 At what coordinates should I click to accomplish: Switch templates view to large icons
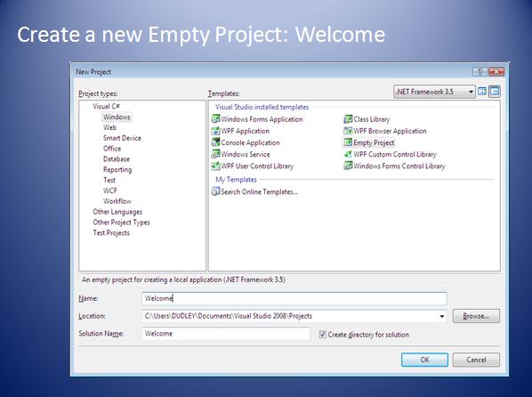click(x=482, y=92)
